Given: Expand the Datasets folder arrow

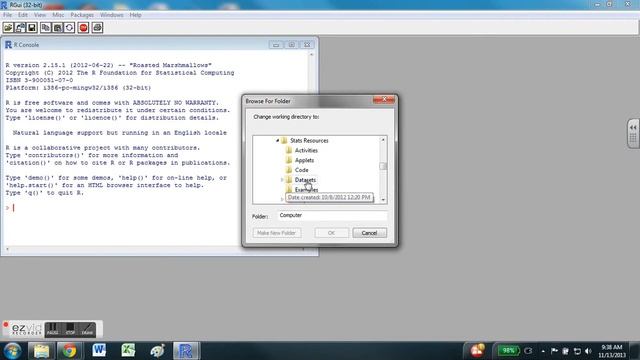Looking at the screenshot, I should tap(282, 180).
